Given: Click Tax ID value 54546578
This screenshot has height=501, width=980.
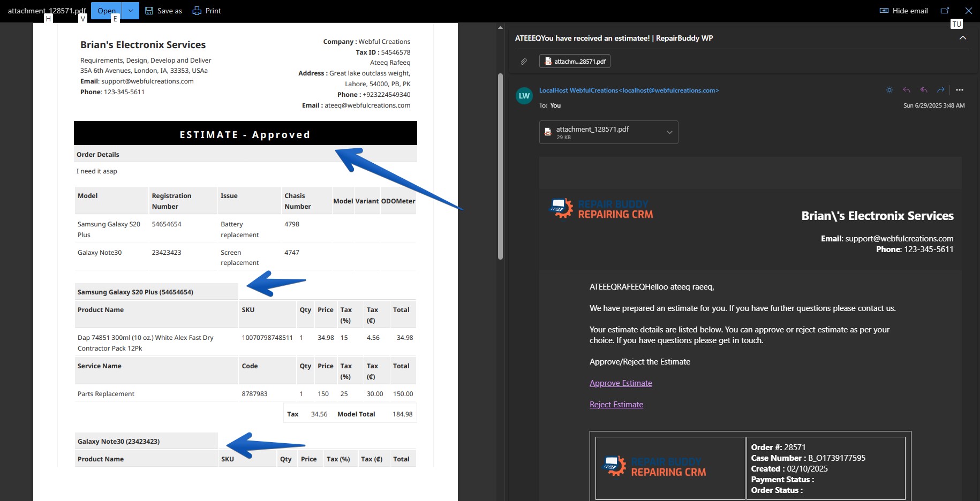Looking at the screenshot, I should (396, 52).
